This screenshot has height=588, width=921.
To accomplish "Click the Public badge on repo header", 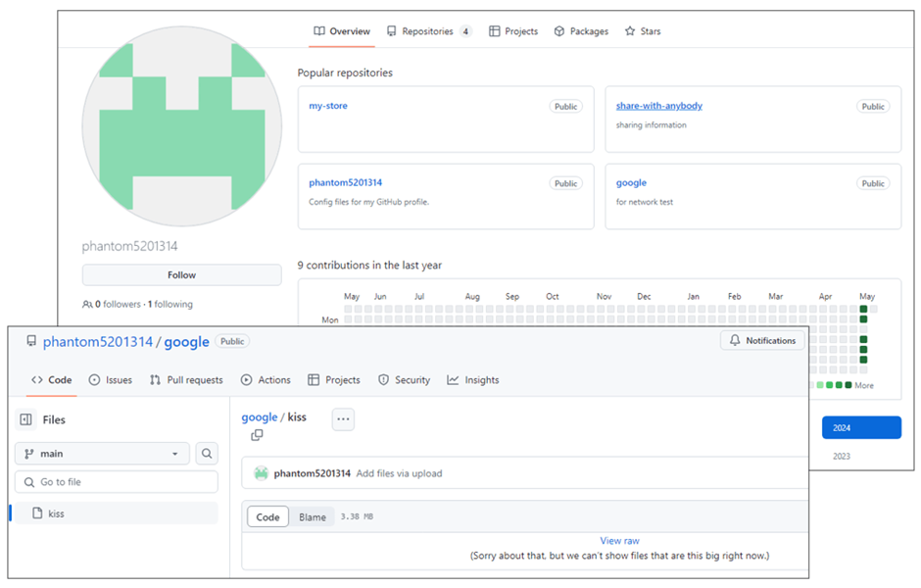I will [232, 341].
